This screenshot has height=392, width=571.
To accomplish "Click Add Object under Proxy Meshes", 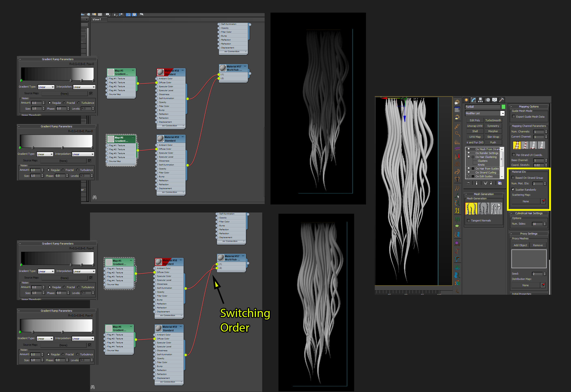I will pyautogui.click(x=520, y=245).
